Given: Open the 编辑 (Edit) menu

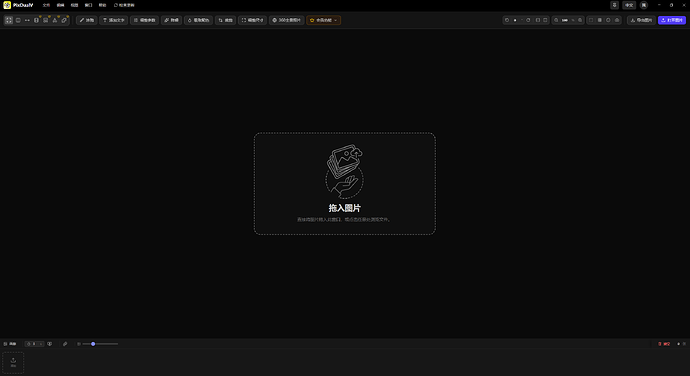Looking at the screenshot, I should (60, 5).
